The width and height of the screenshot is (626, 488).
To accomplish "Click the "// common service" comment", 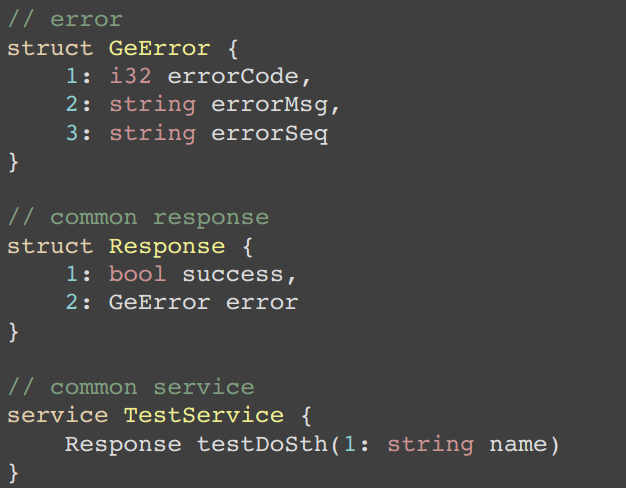I will (x=131, y=386).
